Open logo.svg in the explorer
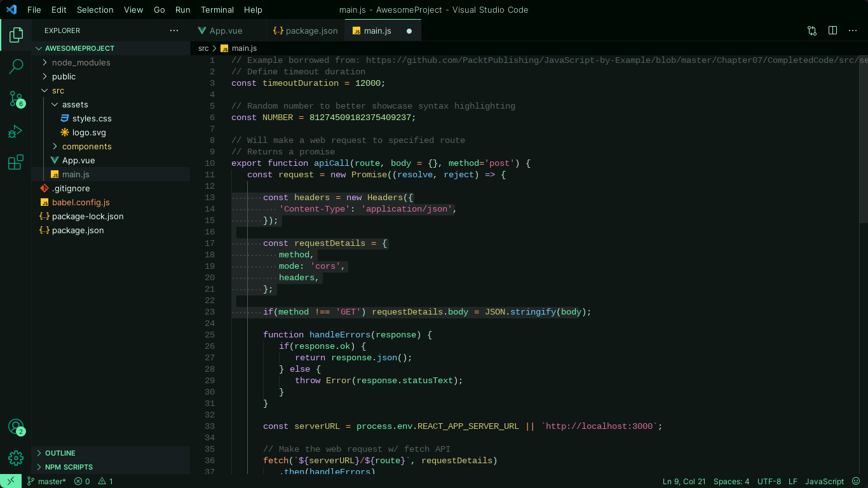The image size is (868, 488). click(x=111, y=132)
